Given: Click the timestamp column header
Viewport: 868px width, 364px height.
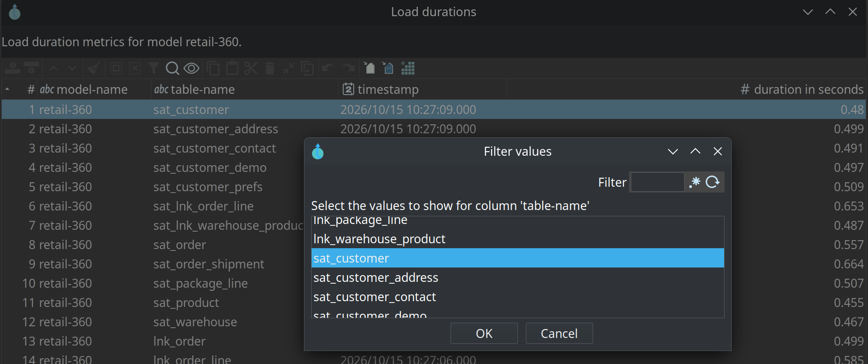Looking at the screenshot, I should pos(422,89).
